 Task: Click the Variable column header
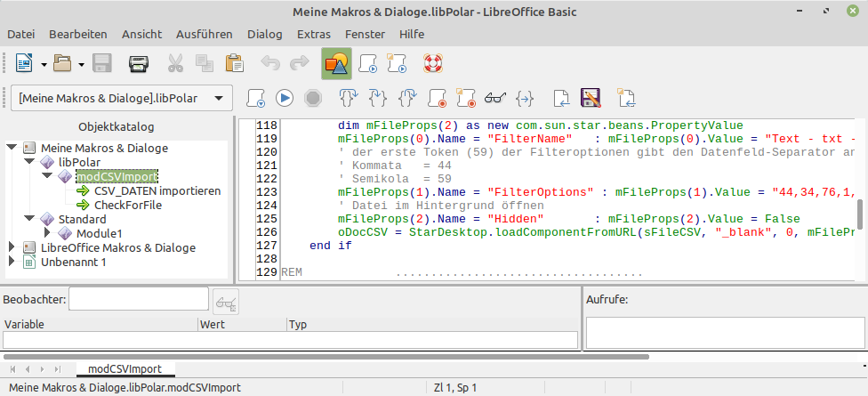point(100,325)
